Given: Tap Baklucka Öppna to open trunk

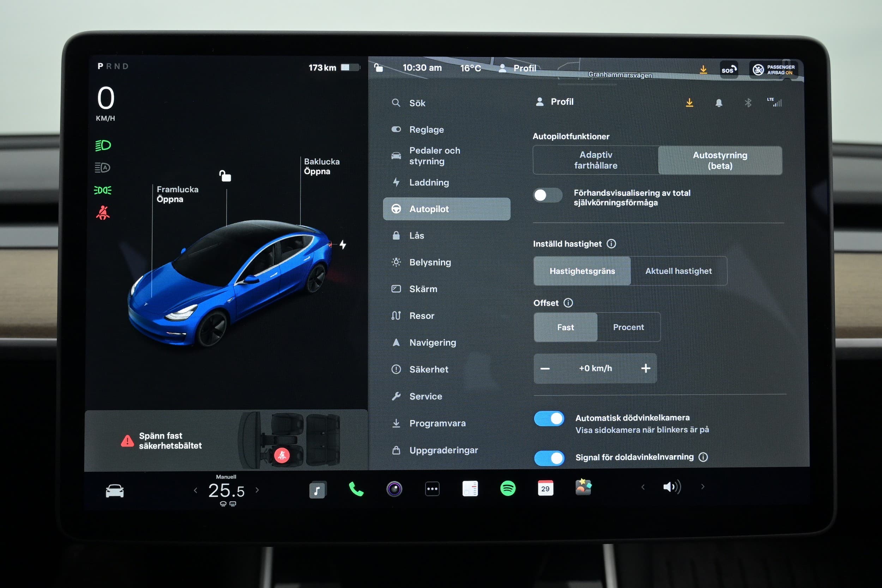Looking at the screenshot, I should coord(322,166).
